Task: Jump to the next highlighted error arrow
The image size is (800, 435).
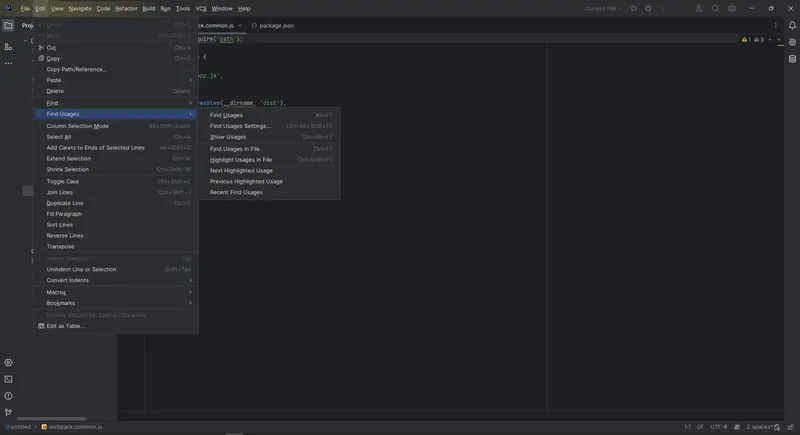Action: coord(780,40)
